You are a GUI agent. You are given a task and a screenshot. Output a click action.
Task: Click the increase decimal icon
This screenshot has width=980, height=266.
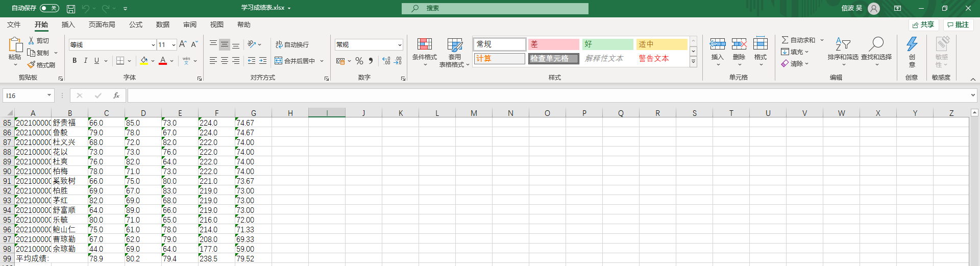386,61
